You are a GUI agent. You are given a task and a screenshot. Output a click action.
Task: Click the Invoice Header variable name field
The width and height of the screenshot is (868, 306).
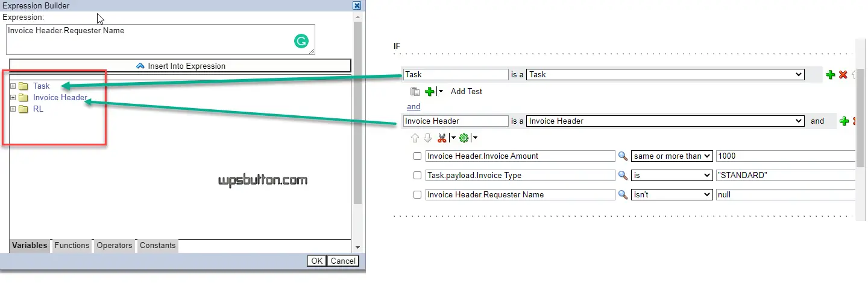[456, 121]
